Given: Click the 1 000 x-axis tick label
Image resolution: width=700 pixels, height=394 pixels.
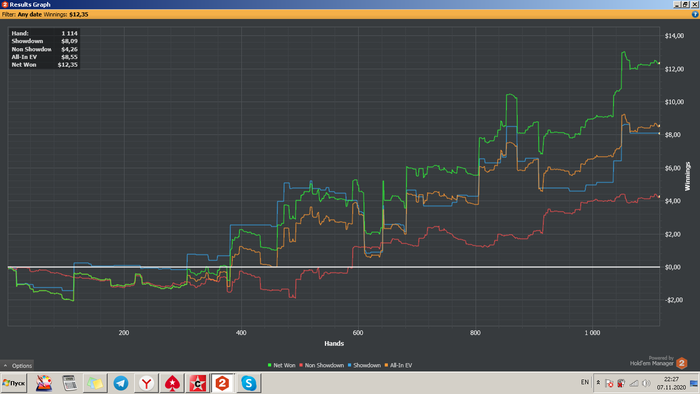Looking at the screenshot, I should point(592,332).
